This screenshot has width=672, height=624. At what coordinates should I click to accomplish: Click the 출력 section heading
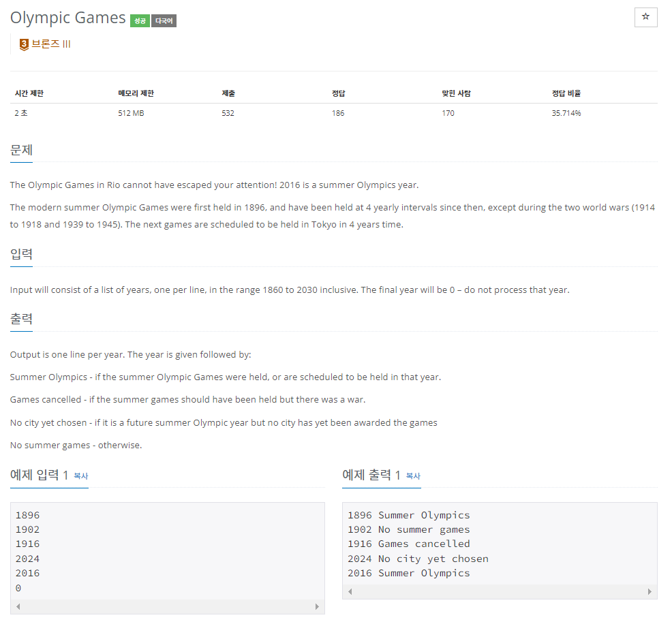pos(21,319)
